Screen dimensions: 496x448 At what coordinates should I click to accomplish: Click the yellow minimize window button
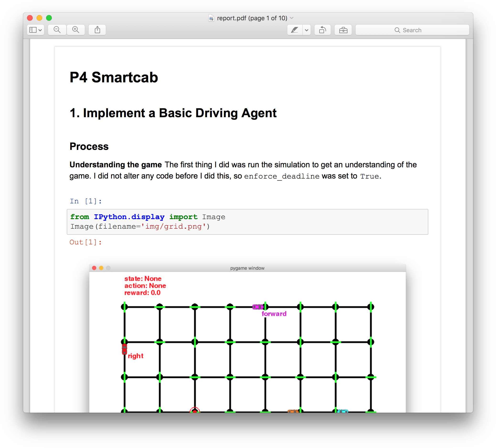39,18
